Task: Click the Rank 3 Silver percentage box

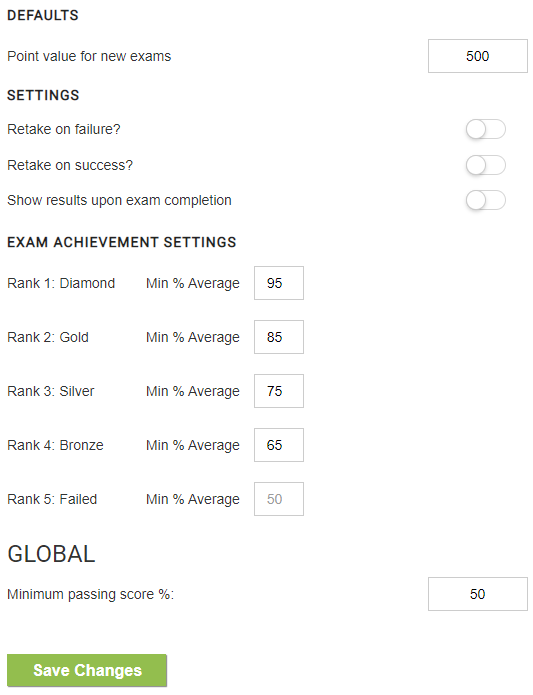Action: point(279,391)
